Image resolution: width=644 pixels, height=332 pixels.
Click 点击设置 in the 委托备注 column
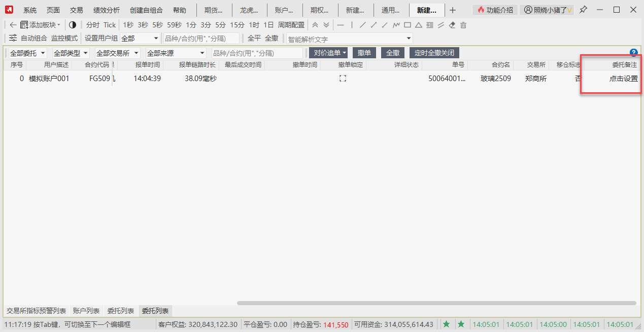point(623,79)
